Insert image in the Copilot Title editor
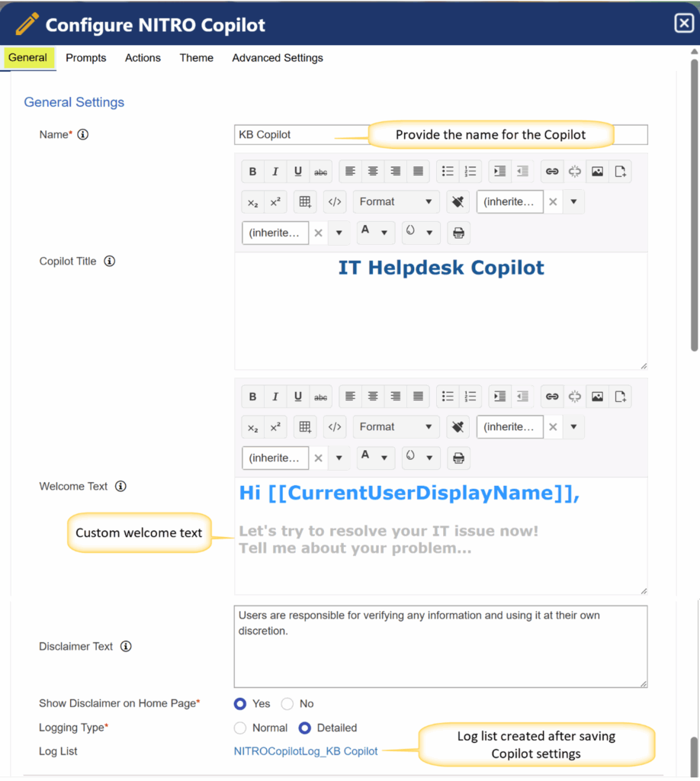 pos(597,172)
